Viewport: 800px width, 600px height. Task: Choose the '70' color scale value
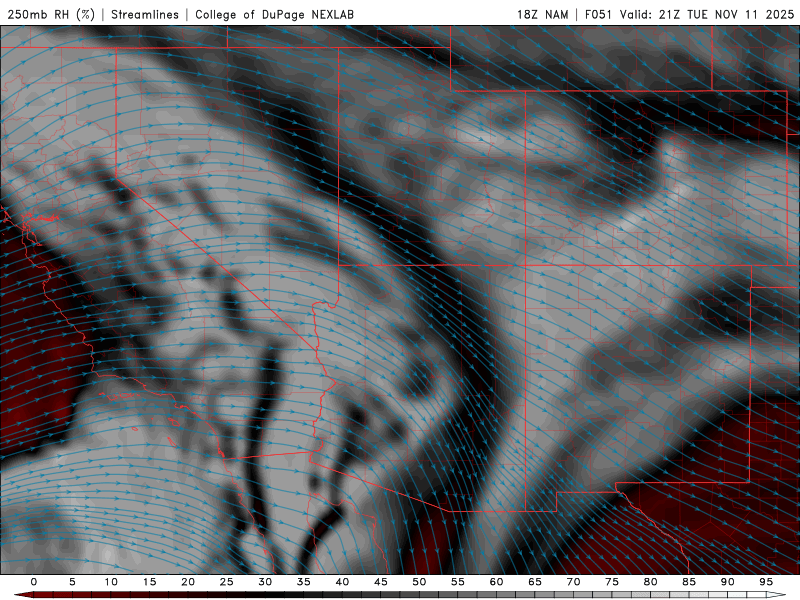pyautogui.click(x=573, y=582)
